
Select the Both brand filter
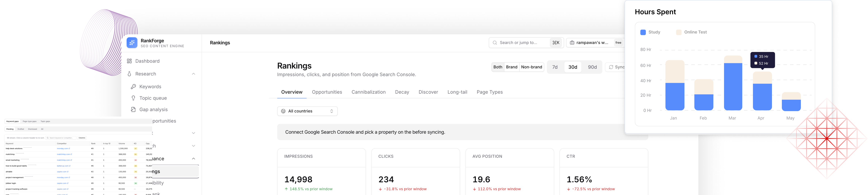498,67
